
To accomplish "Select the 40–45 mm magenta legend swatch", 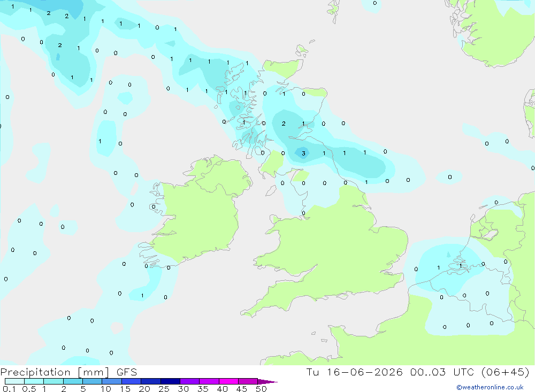I will tap(228, 381).
